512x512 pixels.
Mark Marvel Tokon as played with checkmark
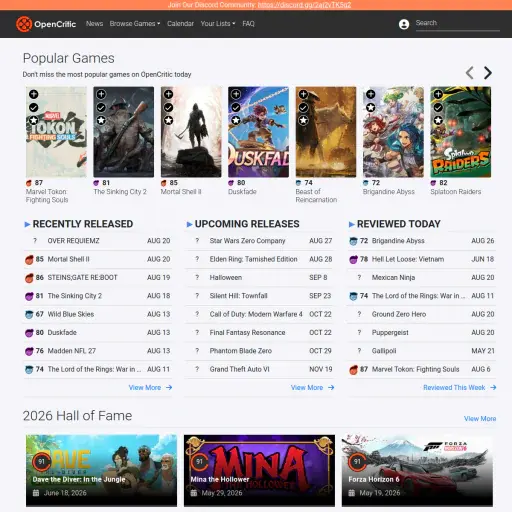[34, 107]
